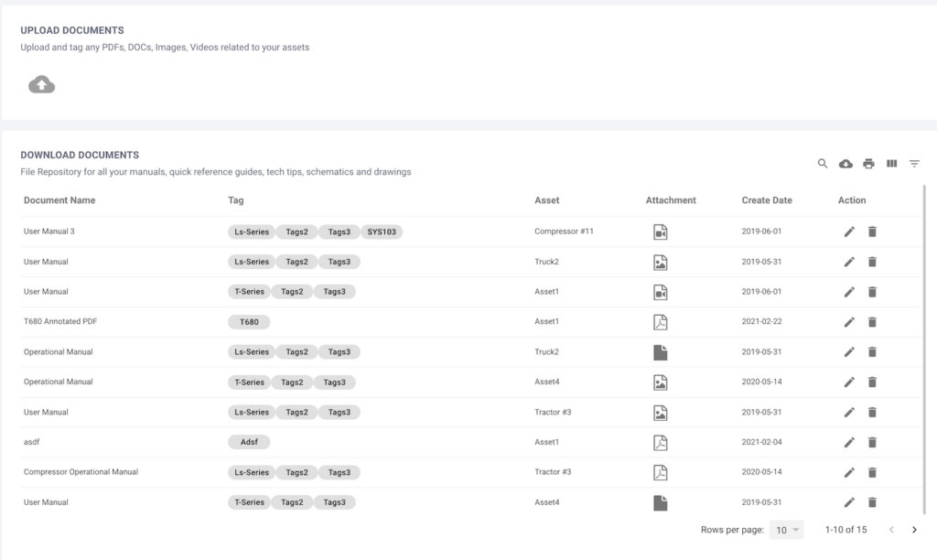Click the column view icon in the toolbar

coord(891,163)
